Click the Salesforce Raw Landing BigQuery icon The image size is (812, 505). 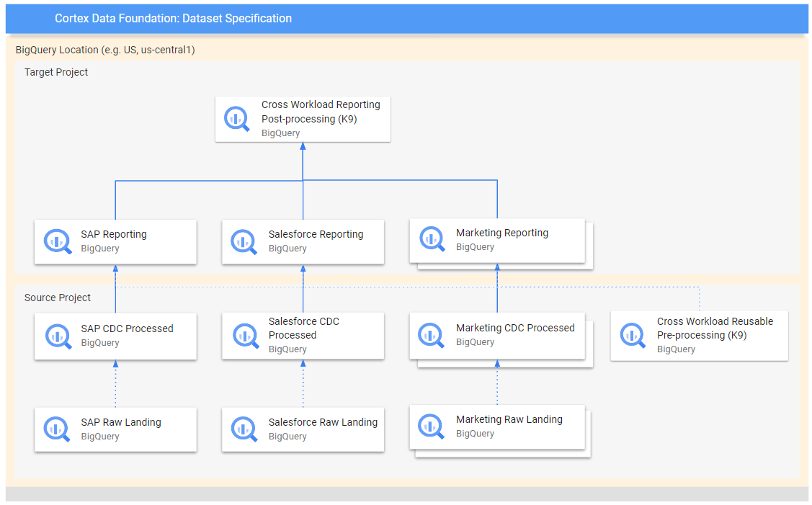244,429
